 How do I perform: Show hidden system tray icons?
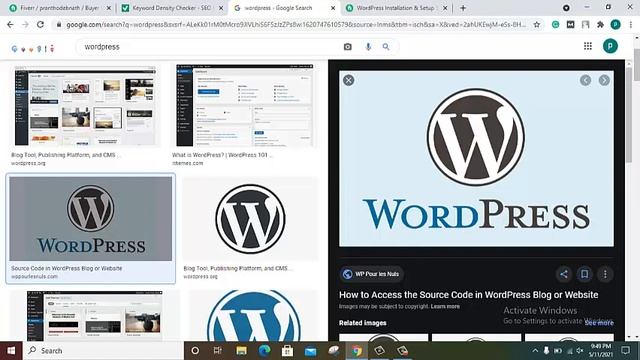535,351
